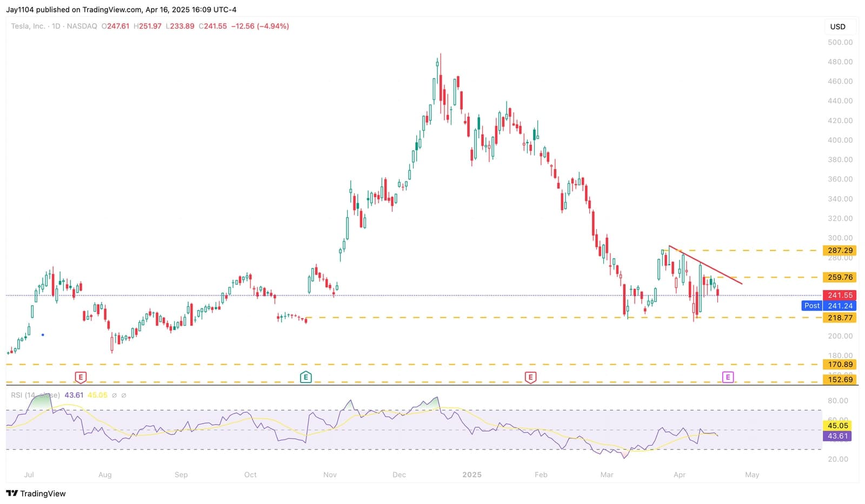This screenshot has width=865, height=504.
Task: Select the 287.29 price level label
Action: 840,251
